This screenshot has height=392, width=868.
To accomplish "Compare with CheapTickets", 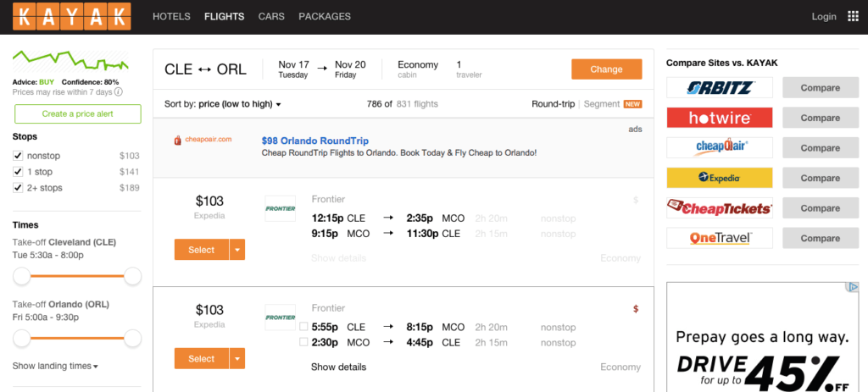I will (x=821, y=208).
